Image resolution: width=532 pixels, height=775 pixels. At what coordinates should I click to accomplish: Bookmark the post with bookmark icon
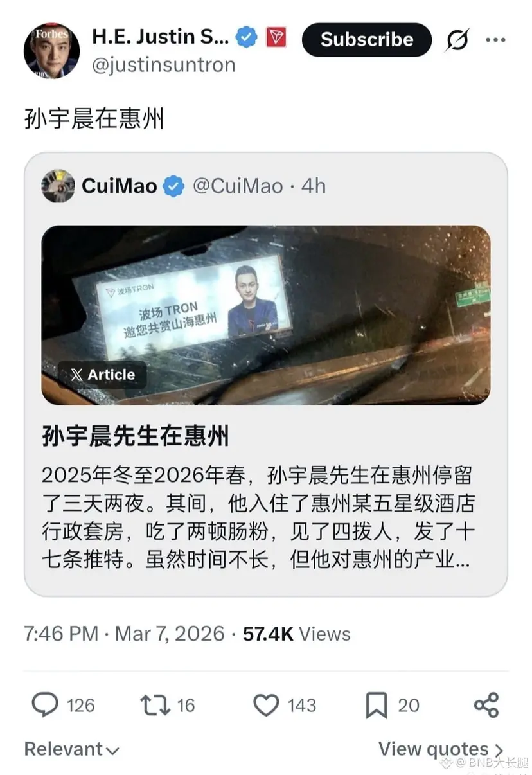(376, 705)
